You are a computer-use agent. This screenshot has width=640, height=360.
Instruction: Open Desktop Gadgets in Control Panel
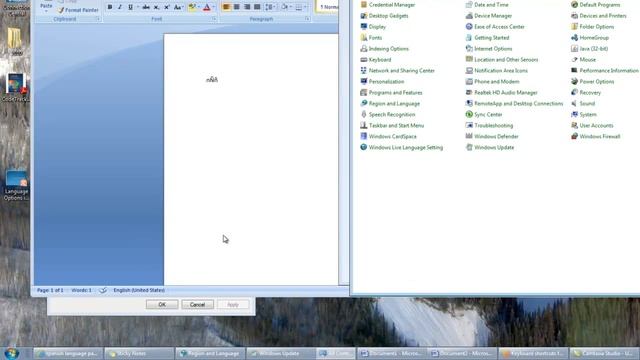pos(384,16)
